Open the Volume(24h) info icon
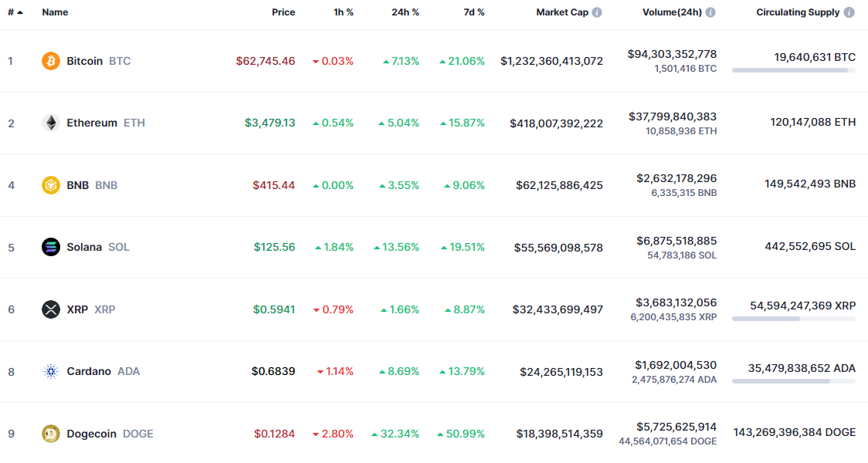The image size is (868, 463). 710,12
